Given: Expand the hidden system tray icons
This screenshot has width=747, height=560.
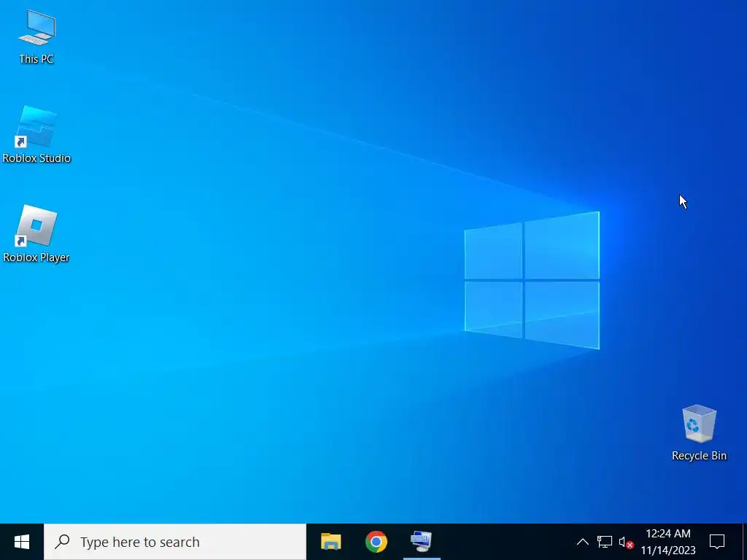Looking at the screenshot, I should 583,542.
